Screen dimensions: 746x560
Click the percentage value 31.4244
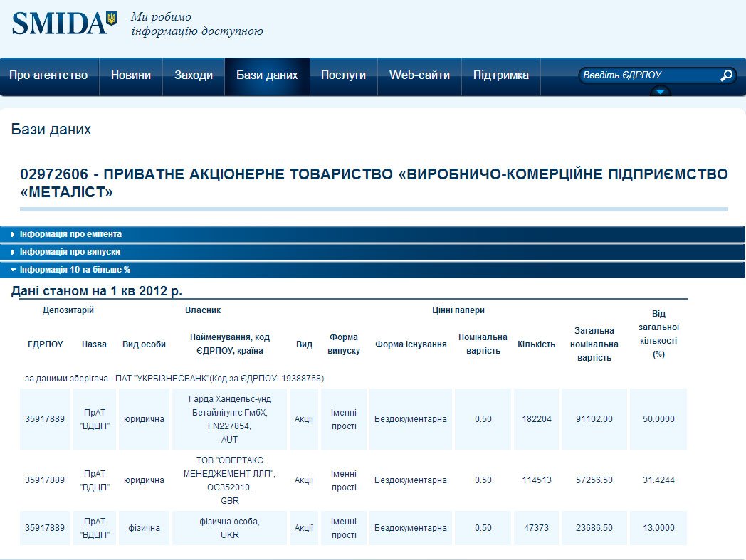tap(658, 480)
